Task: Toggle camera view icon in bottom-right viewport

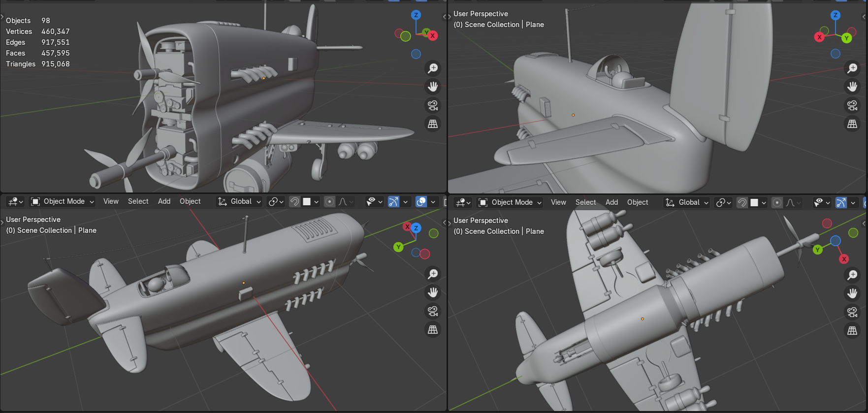Action: coord(852,312)
